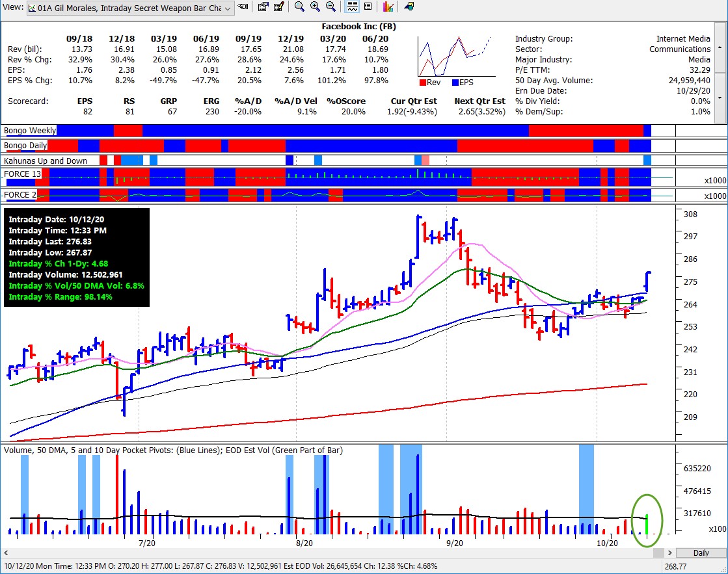Click the chart scroll left arrow
Viewport: 728px width, 574px height.
click(x=6, y=553)
